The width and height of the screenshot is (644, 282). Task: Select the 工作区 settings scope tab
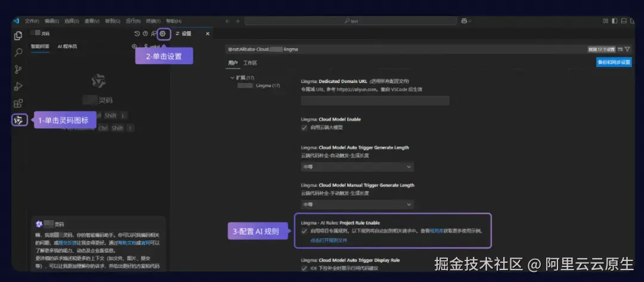250,63
